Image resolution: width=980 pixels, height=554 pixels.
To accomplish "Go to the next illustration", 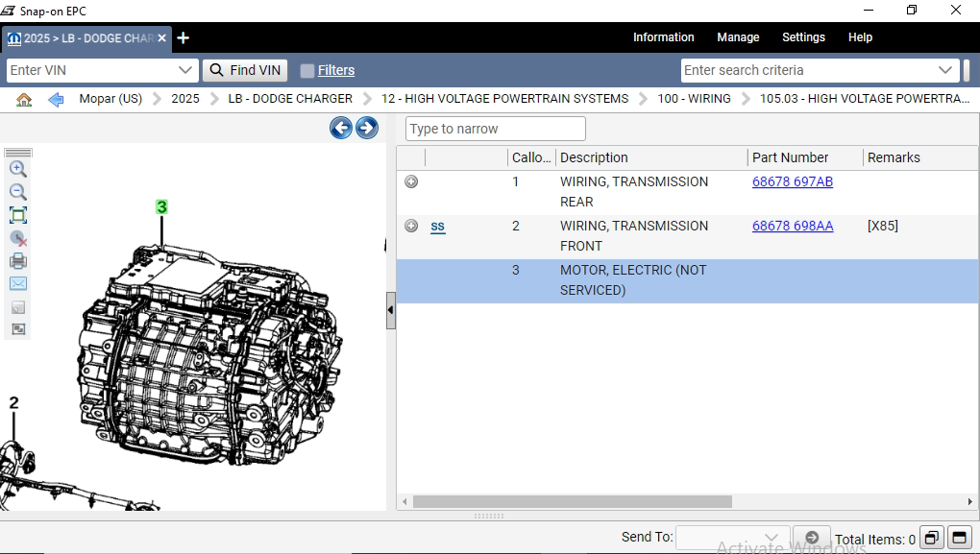I will tap(367, 128).
